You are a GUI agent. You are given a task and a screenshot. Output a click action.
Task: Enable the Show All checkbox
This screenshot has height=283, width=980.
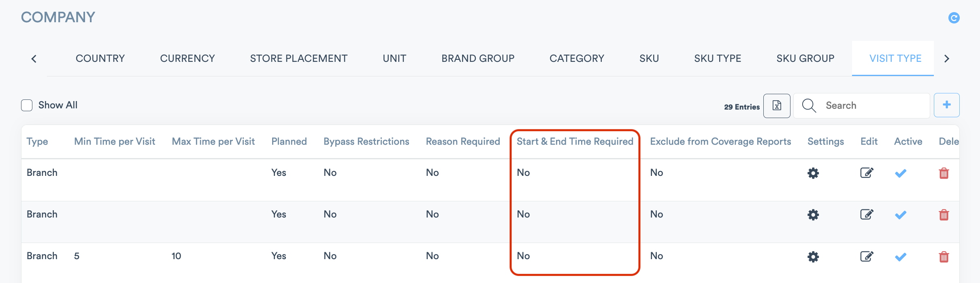[x=27, y=106]
